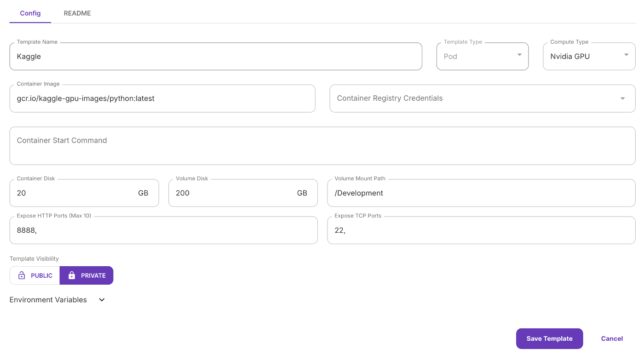Click the Container Registry Credentials arrow icon

click(622, 98)
